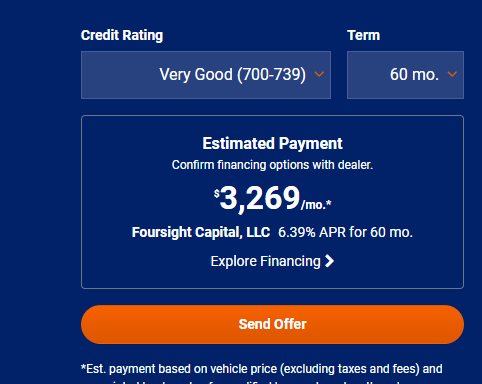Click the asterisk after /mo.
This screenshot has height=384, width=482.
pyautogui.click(x=329, y=203)
